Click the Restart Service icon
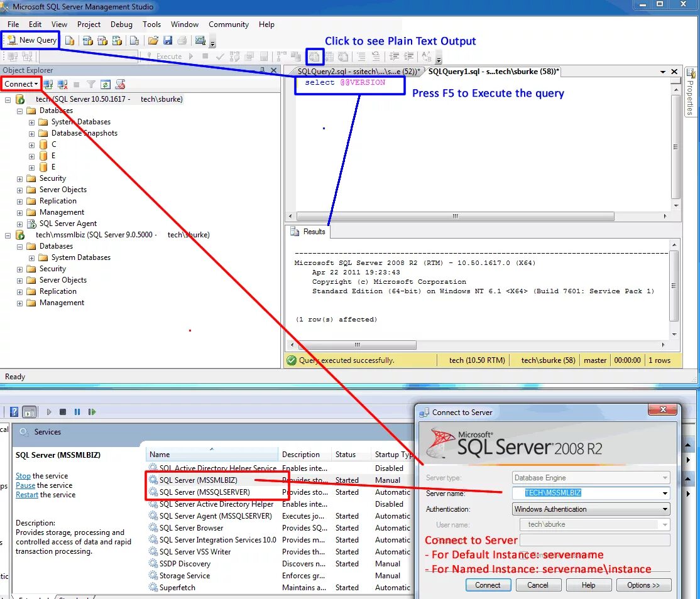700x599 pixels. point(92,412)
